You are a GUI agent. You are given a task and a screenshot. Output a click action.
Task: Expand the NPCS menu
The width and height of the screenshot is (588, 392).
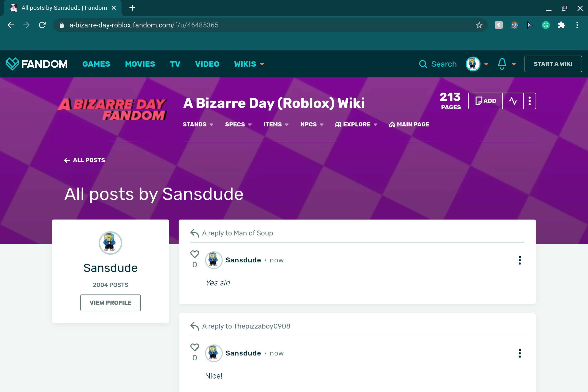pyautogui.click(x=312, y=124)
